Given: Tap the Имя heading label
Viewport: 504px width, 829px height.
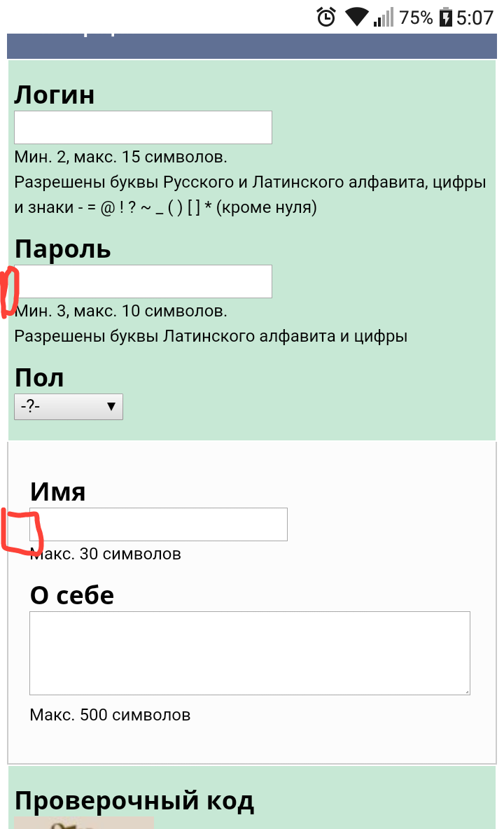Looking at the screenshot, I should (57, 492).
